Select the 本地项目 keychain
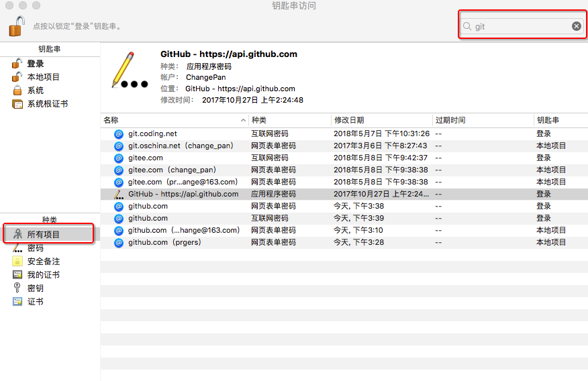The height and width of the screenshot is (381, 588). [50, 76]
